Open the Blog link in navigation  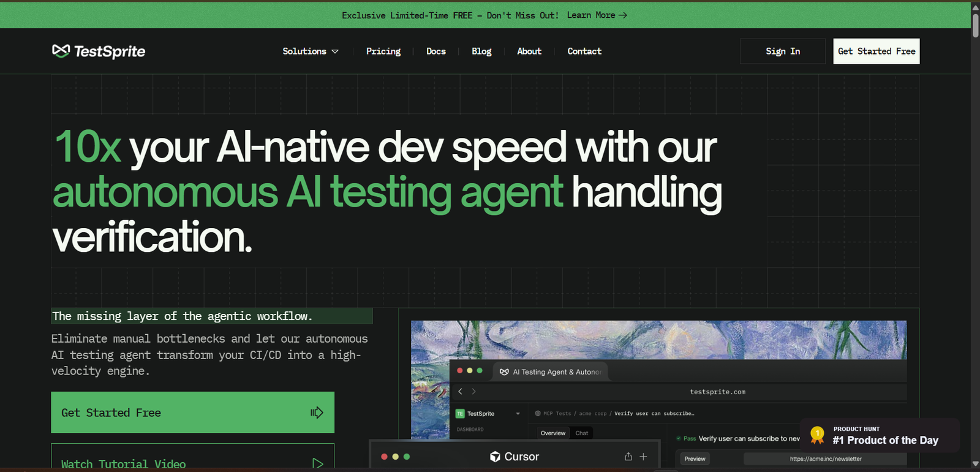481,51
